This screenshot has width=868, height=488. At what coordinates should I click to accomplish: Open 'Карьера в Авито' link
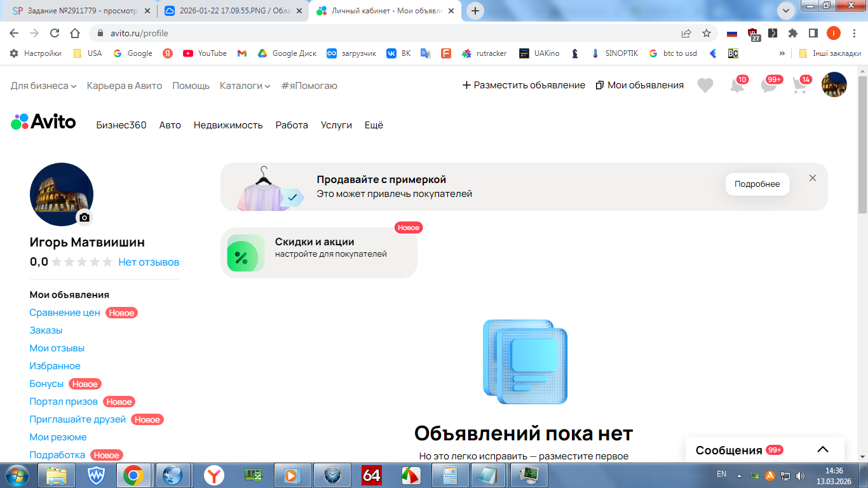pos(125,85)
